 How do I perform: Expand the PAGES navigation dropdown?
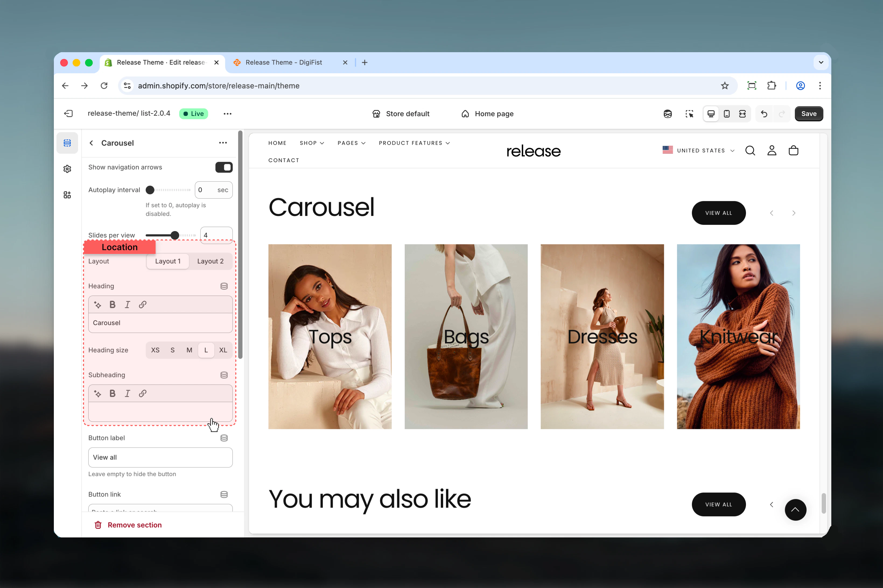click(x=351, y=143)
